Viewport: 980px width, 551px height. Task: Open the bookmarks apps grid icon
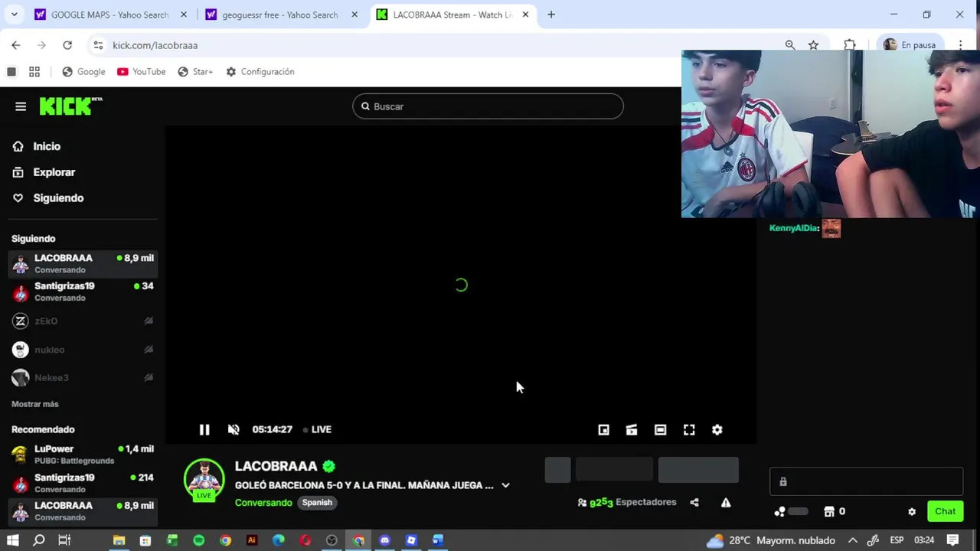(x=34, y=72)
